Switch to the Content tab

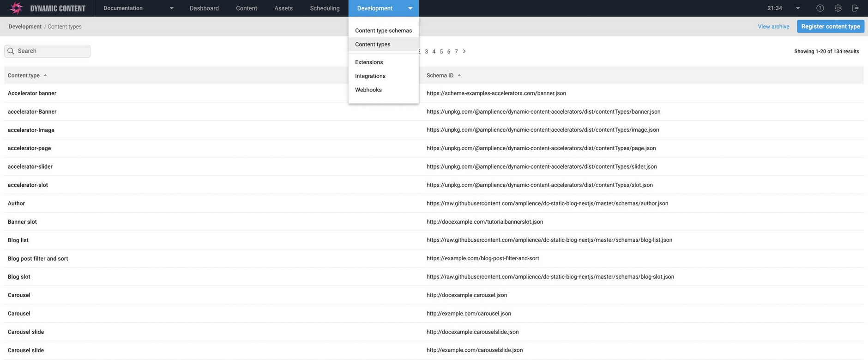coord(247,8)
